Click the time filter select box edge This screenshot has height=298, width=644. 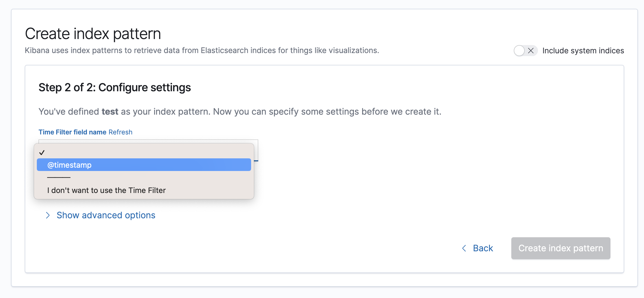click(x=256, y=150)
